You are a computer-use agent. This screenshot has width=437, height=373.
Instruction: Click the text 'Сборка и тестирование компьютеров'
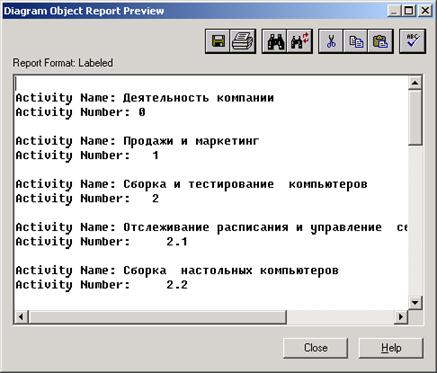pos(245,184)
